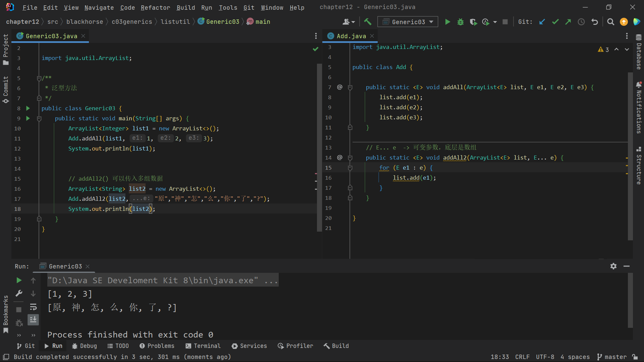Toggle the Commit tool window sidebar
Screen dimensions: 644x362
point(6,90)
